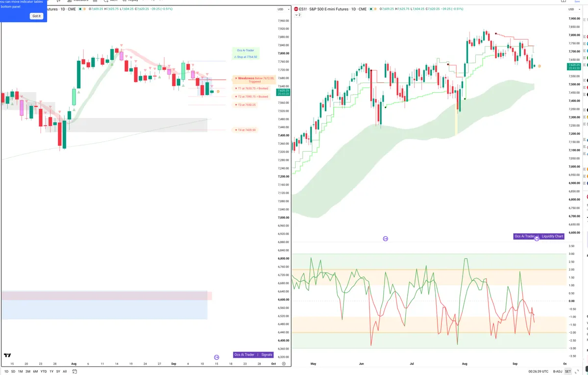The height and width of the screenshot is (375, 588).
Task: Click the orange D badge in right legend
Action: [376, 9]
